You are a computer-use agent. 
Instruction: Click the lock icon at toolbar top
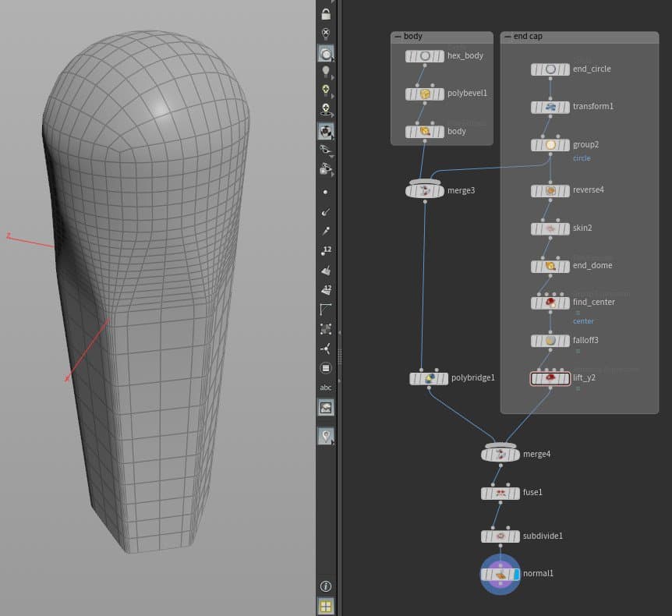pos(326,14)
